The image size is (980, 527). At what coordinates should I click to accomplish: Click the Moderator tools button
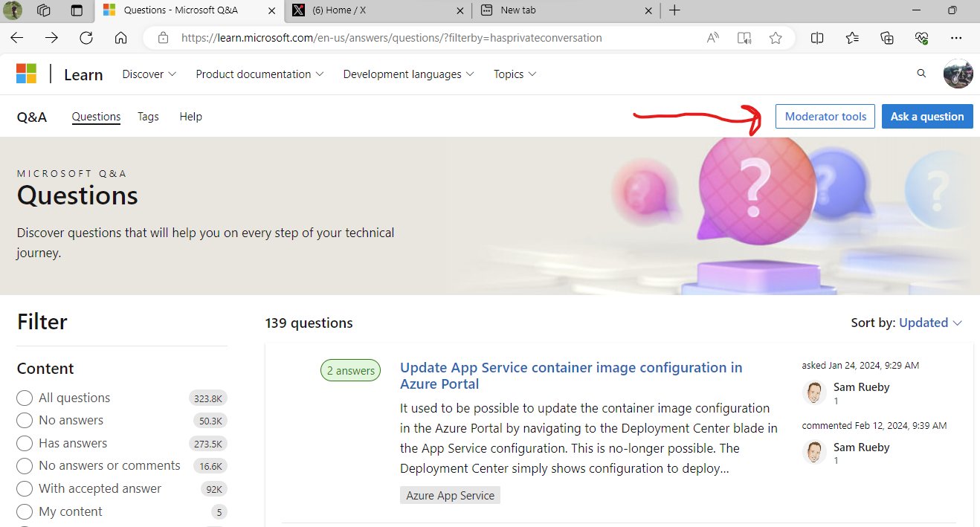coord(825,117)
